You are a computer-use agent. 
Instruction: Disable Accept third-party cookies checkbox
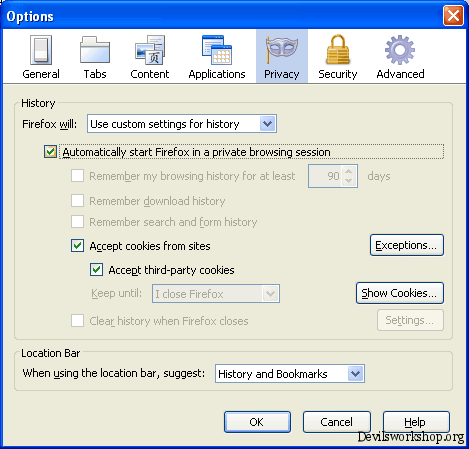[96, 269]
